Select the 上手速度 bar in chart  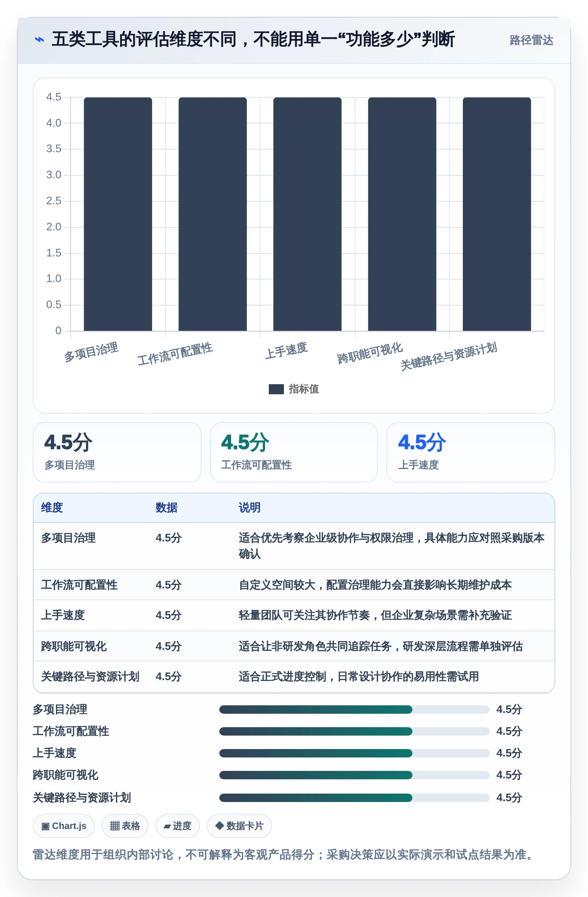pos(307,214)
